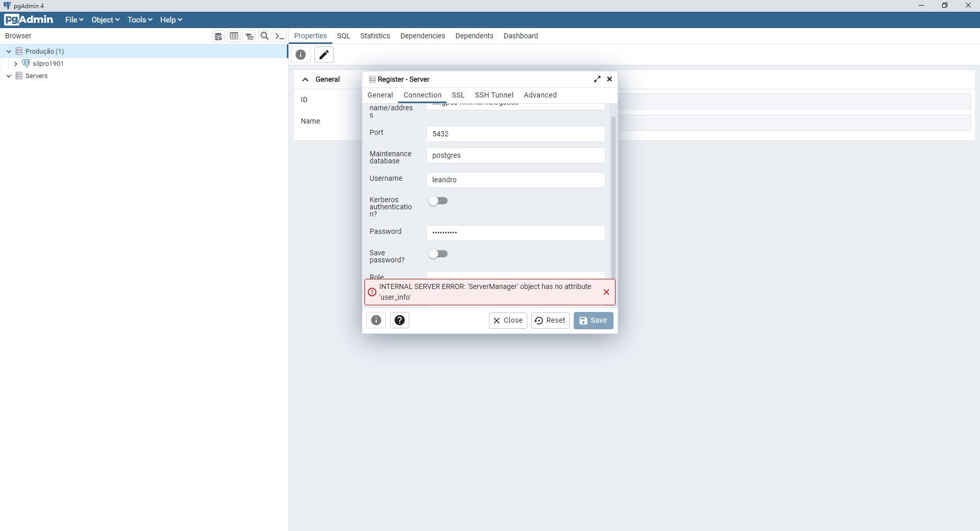Collapse the General properties section

coord(305,80)
